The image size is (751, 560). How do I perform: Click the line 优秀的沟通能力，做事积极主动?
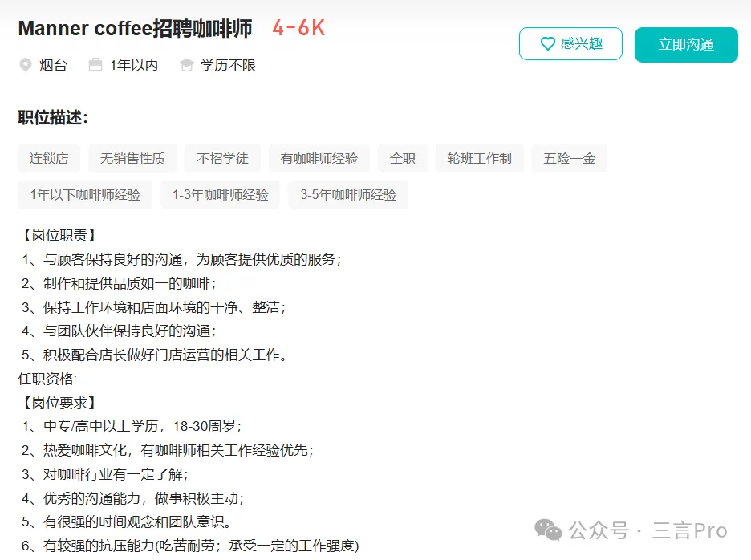pos(132,498)
